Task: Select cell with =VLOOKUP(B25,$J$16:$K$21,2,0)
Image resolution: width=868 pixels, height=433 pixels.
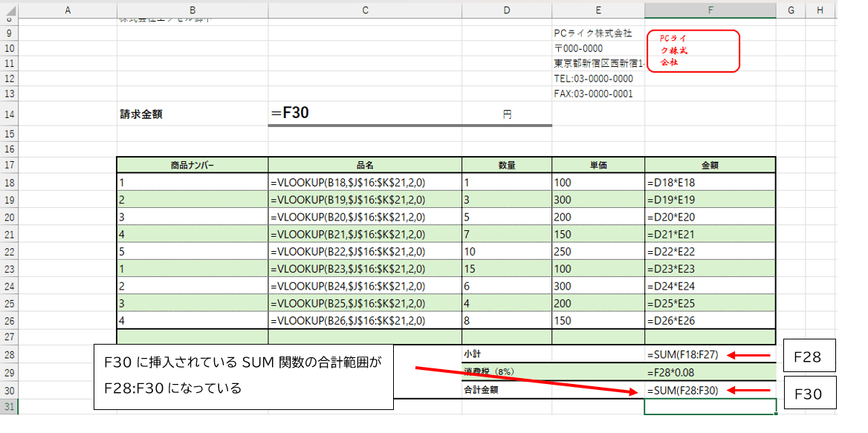Action: (365, 303)
